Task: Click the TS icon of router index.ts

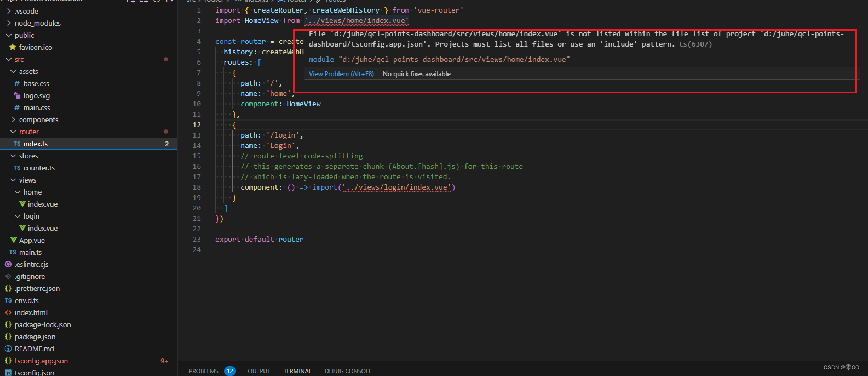Action: (17, 144)
